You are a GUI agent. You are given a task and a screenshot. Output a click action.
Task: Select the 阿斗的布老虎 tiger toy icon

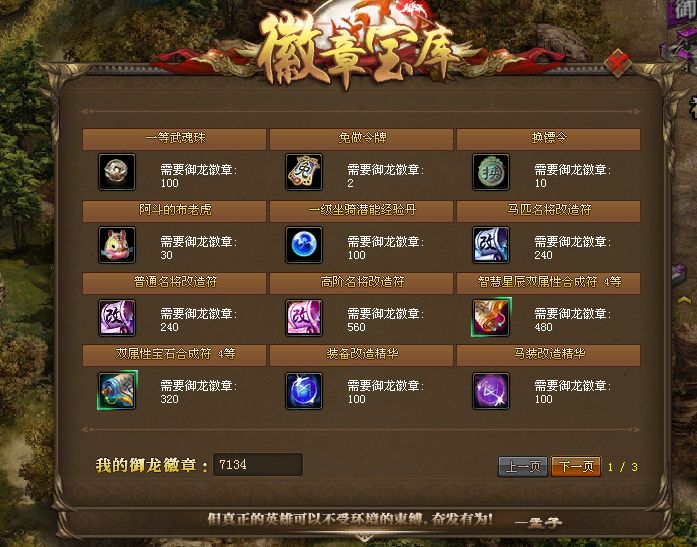click(x=116, y=245)
